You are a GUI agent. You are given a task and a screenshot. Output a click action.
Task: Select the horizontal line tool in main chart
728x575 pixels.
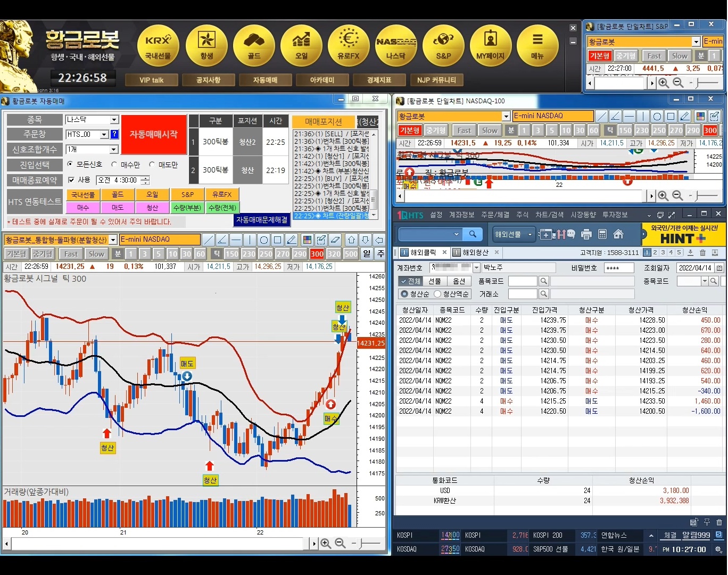pos(236,240)
